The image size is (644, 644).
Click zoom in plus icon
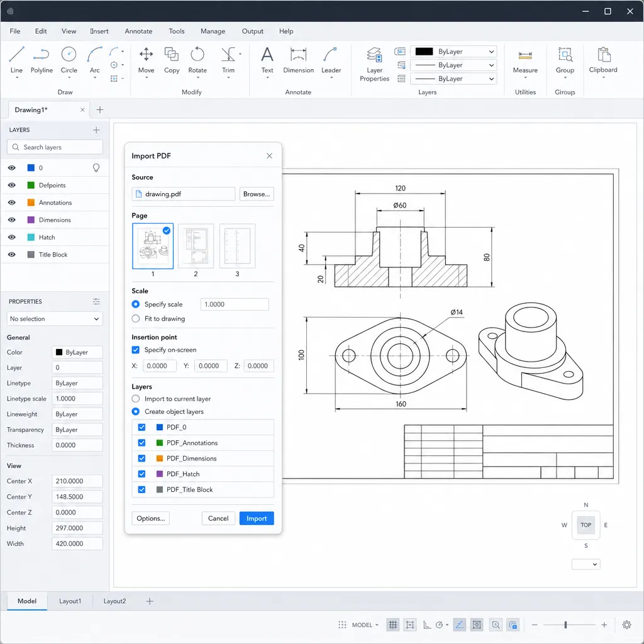[604, 625]
